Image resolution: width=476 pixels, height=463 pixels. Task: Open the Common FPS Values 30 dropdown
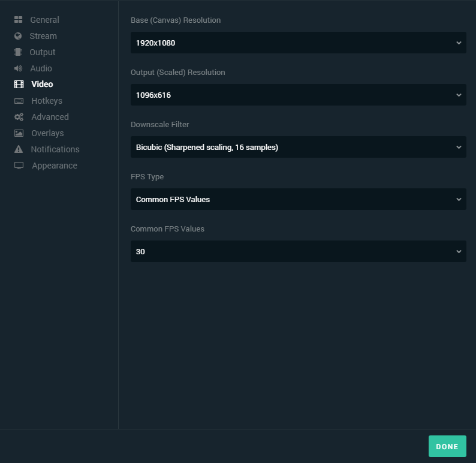[299, 252]
